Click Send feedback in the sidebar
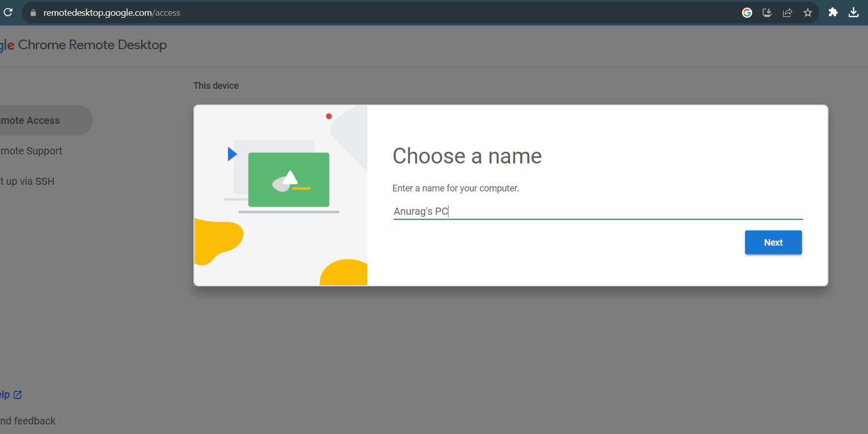The image size is (868, 434). 27,421
